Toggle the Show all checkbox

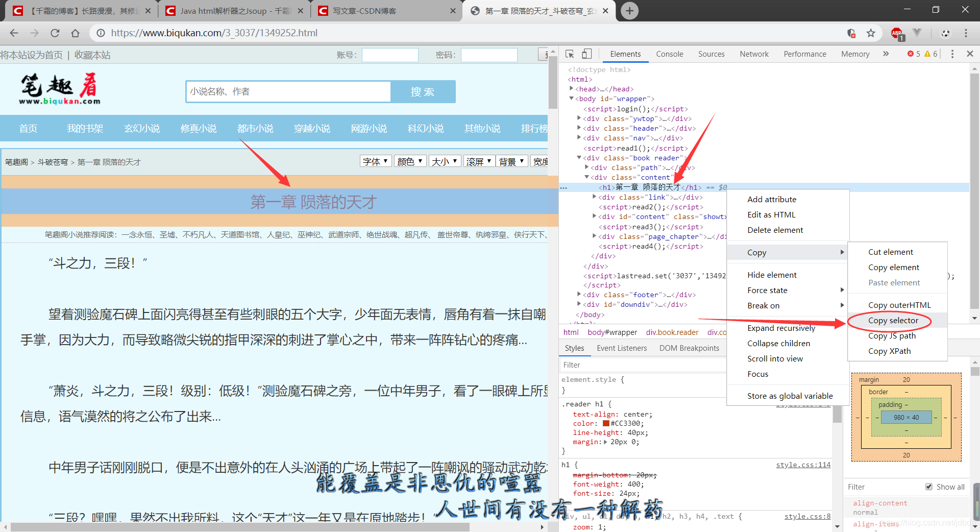tap(929, 487)
